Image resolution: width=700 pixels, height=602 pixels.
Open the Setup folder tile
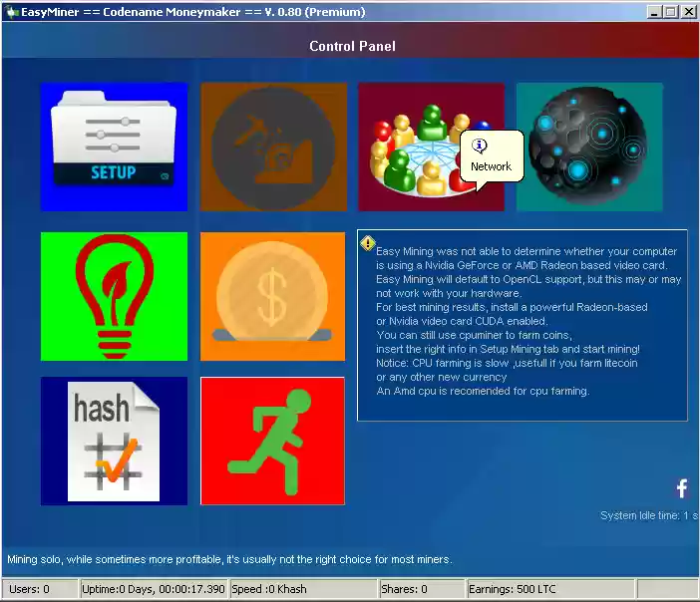[x=114, y=147]
